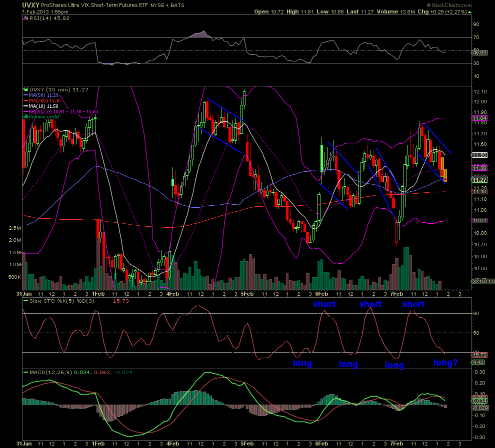This screenshot has height=448, width=495.
Task: Click the 10.91 lower Bollinger value tag
Action: tap(480, 221)
